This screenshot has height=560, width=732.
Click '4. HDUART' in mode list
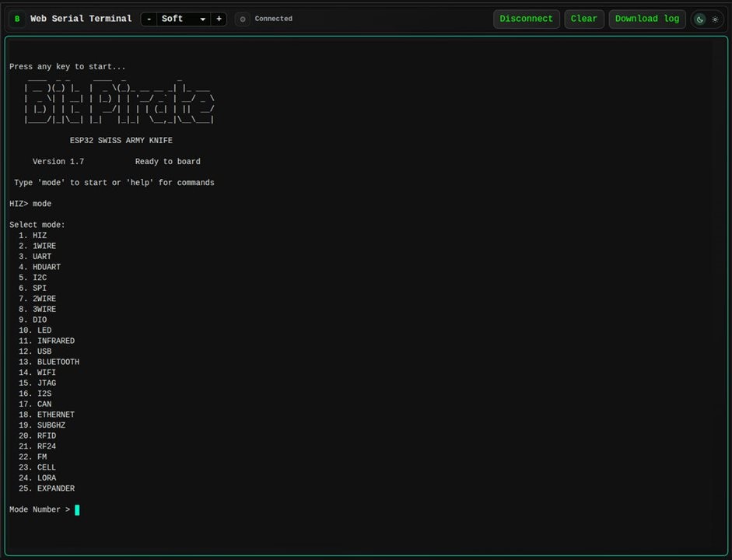[x=40, y=267]
